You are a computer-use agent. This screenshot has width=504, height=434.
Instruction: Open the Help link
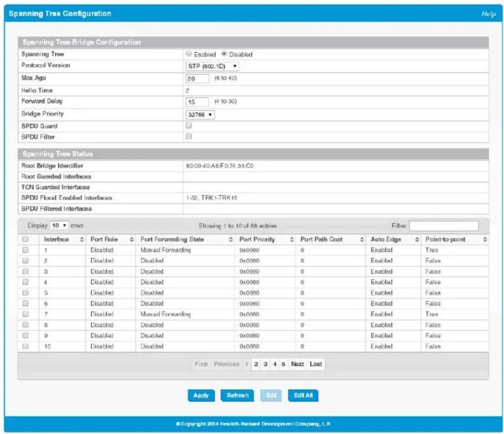[x=488, y=14]
